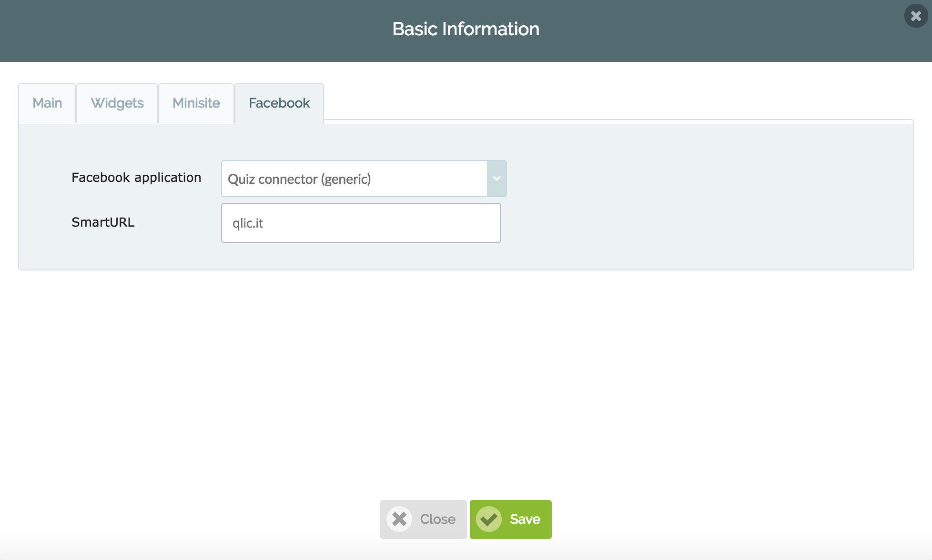This screenshot has width=932, height=560.
Task: Expand the Facebook application dropdown arrow
Action: (496, 179)
